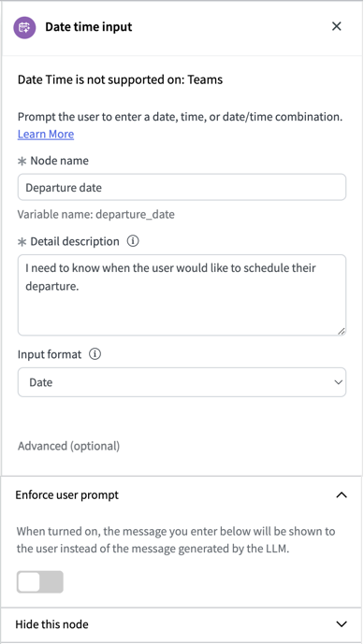Click the Detail description text area resize handle
Image resolution: width=364 pixels, height=644 pixels.
click(x=342, y=332)
